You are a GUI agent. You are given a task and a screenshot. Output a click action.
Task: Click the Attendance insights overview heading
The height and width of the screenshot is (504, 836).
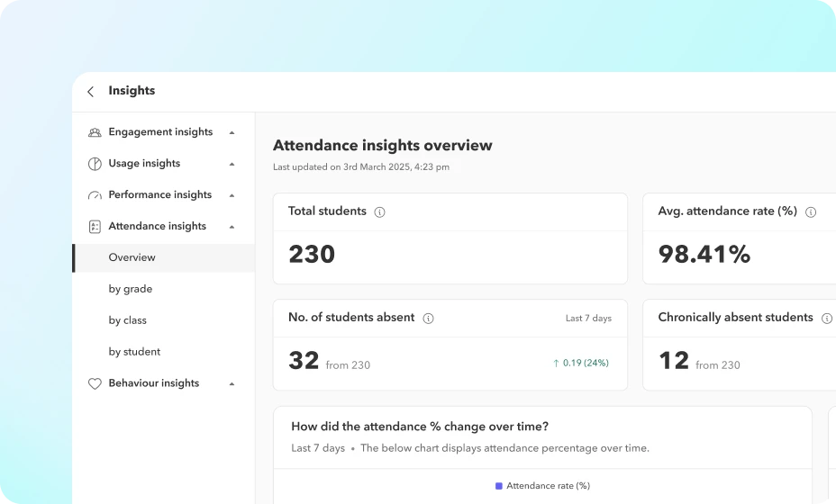pos(382,146)
